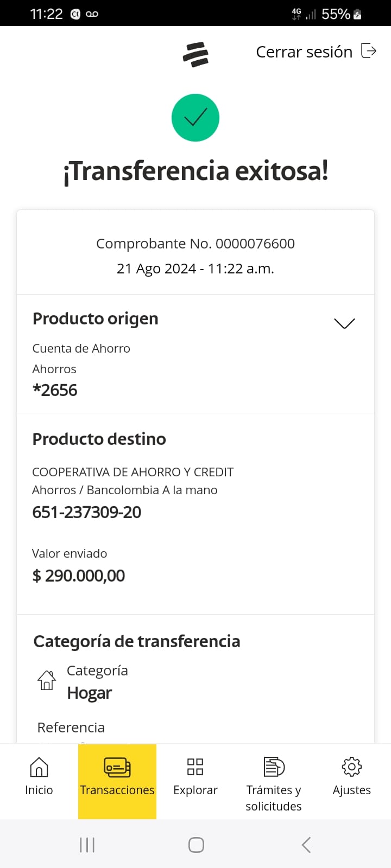Tap the origin account number *2656
The width and height of the screenshot is (391, 868).
[55, 390]
